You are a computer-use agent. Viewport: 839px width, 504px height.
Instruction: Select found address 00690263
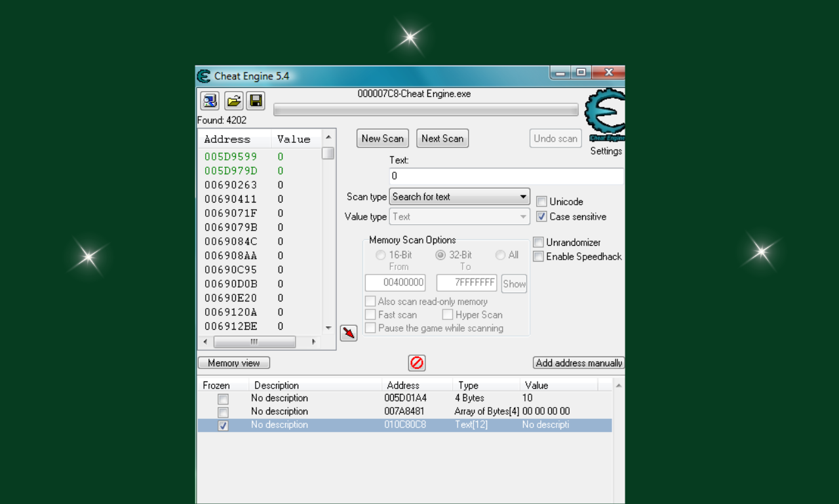tap(231, 185)
